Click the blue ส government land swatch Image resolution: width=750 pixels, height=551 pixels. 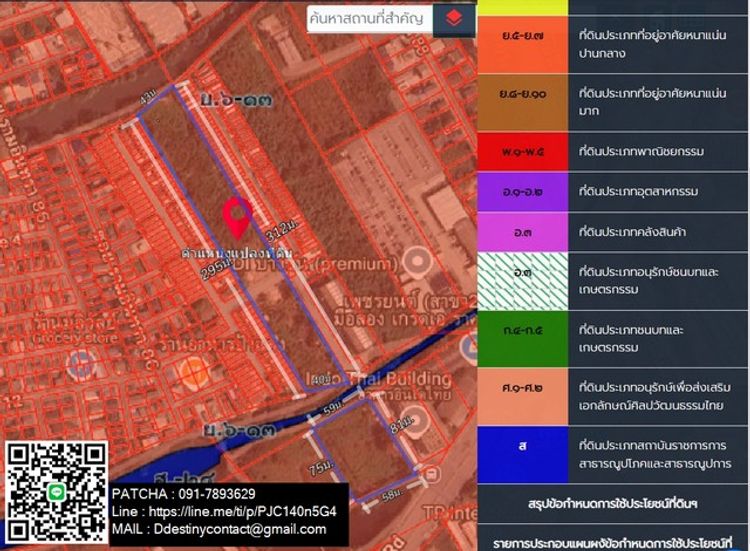click(522, 445)
